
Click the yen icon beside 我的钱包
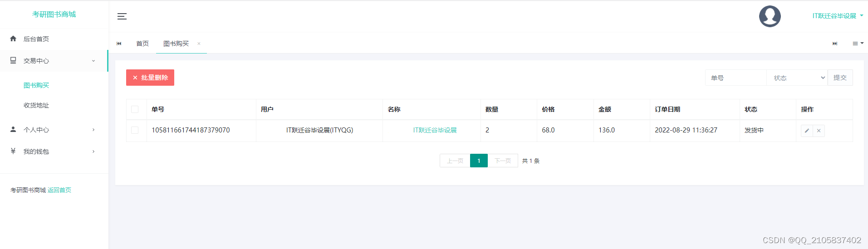(x=13, y=151)
